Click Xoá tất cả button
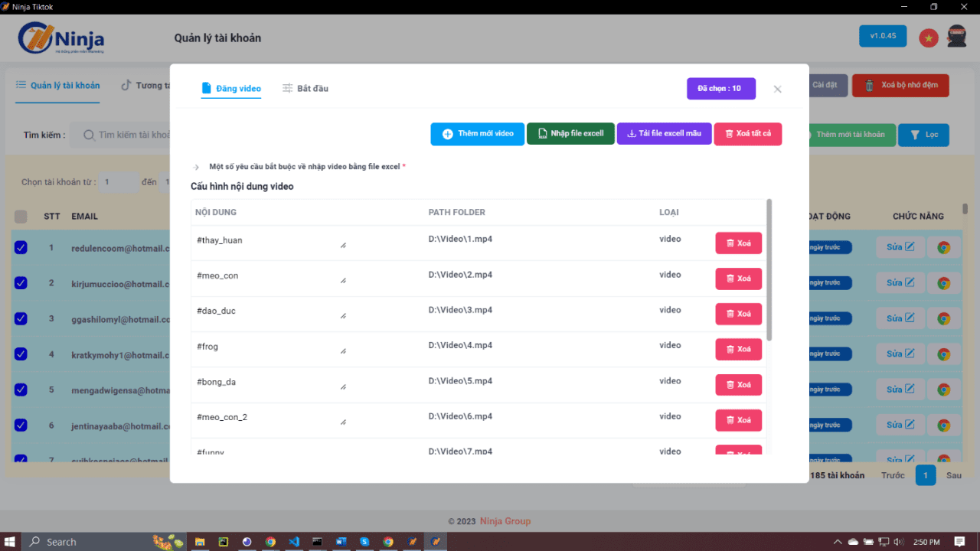 point(748,134)
